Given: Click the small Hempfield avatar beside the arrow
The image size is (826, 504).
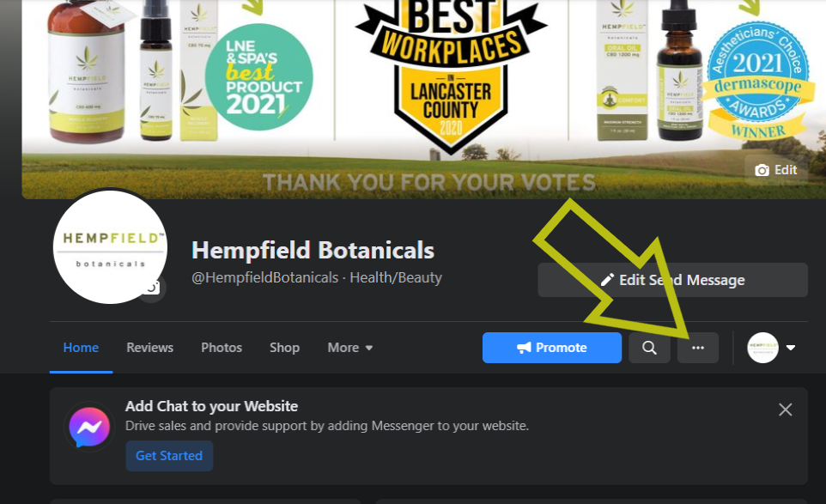Looking at the screenshot, I should click(762, 348).
